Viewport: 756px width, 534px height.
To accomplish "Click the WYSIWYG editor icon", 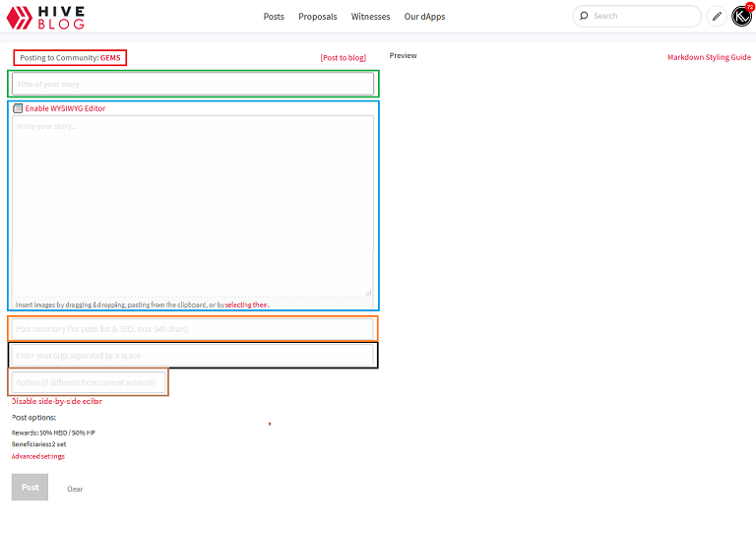I will coord(18,108).
